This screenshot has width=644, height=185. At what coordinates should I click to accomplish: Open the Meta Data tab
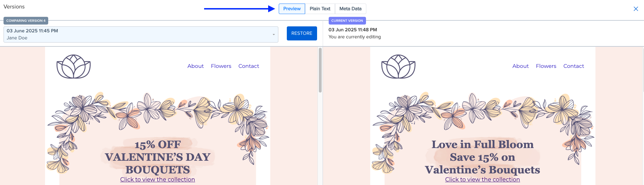[x=351, y=9]
